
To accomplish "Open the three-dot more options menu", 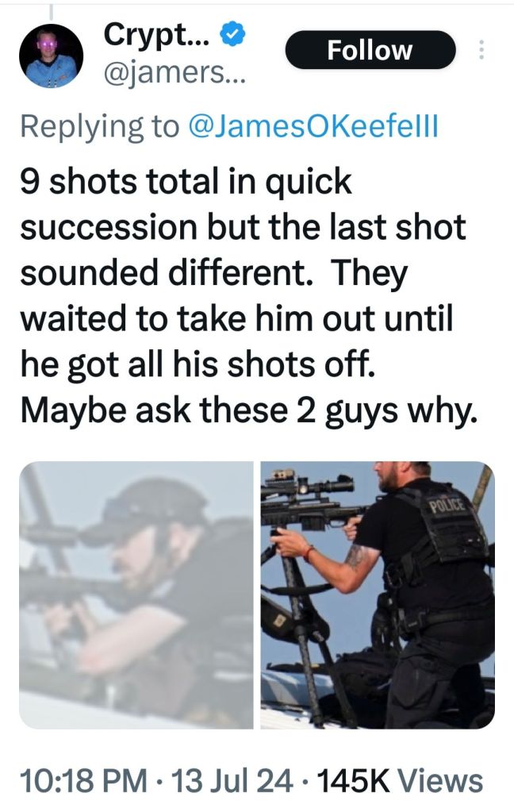I will point(481,50).
